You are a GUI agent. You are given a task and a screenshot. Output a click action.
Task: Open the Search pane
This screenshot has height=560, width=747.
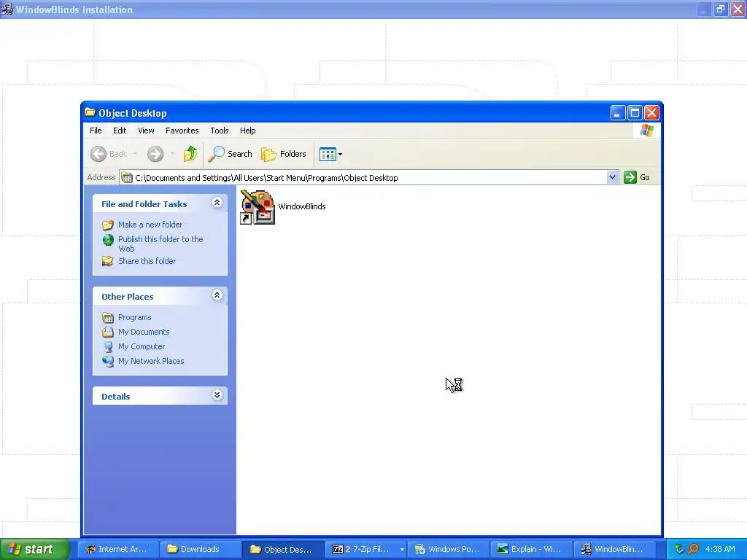tap(230, 154)
